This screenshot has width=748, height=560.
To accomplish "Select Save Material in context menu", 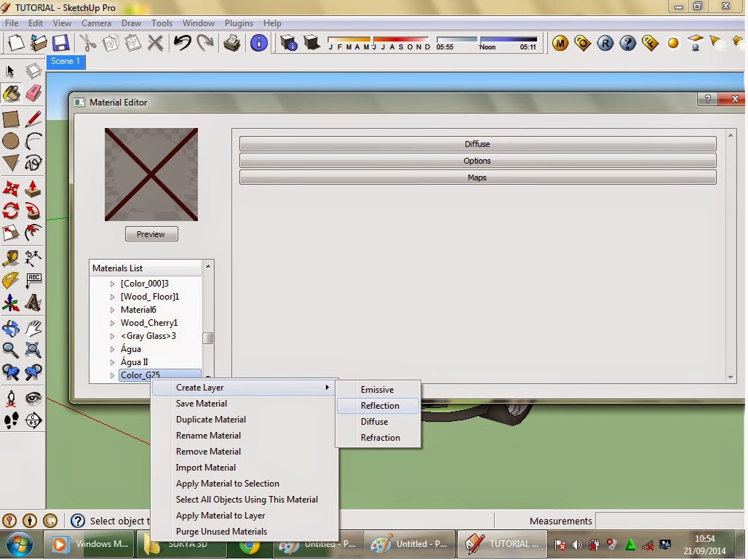I will click(244, 404).
